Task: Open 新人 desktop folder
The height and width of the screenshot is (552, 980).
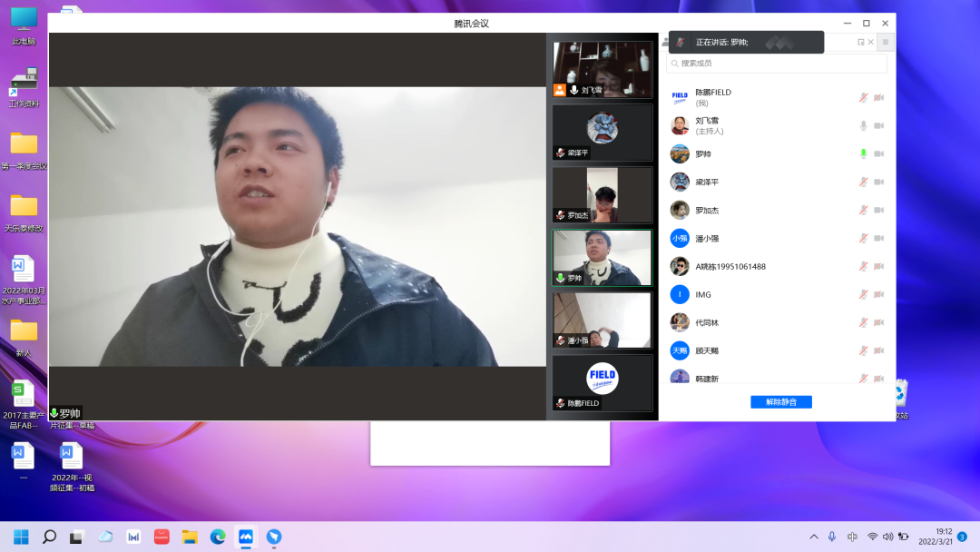Action: point(24,339)
